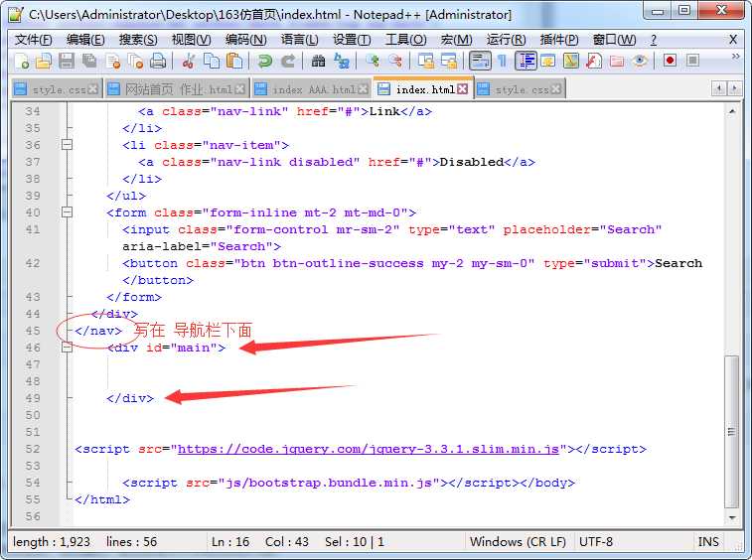Collapse the fold at line 36

(68, 144)
